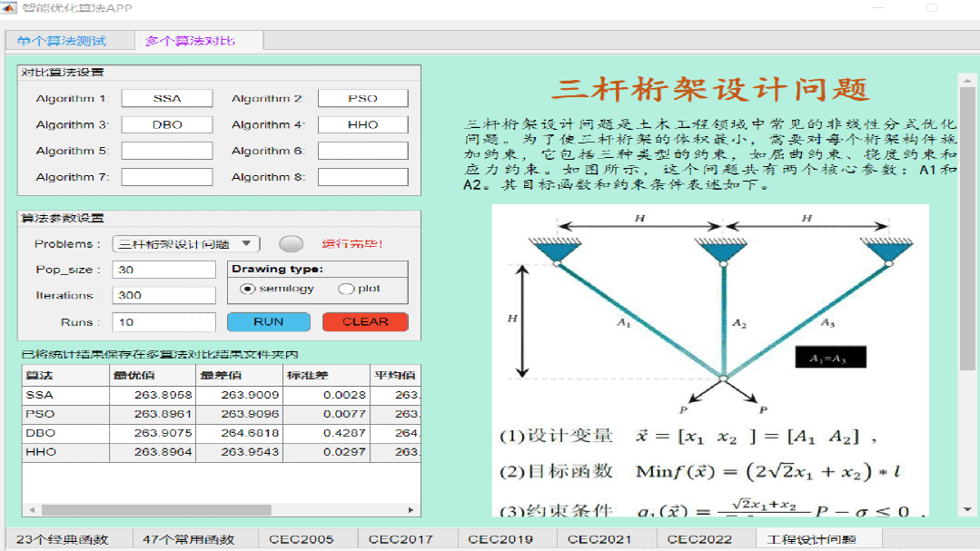Click the Iterations input field
Viewport: 980px width, 551px height.
click(163, 295)
